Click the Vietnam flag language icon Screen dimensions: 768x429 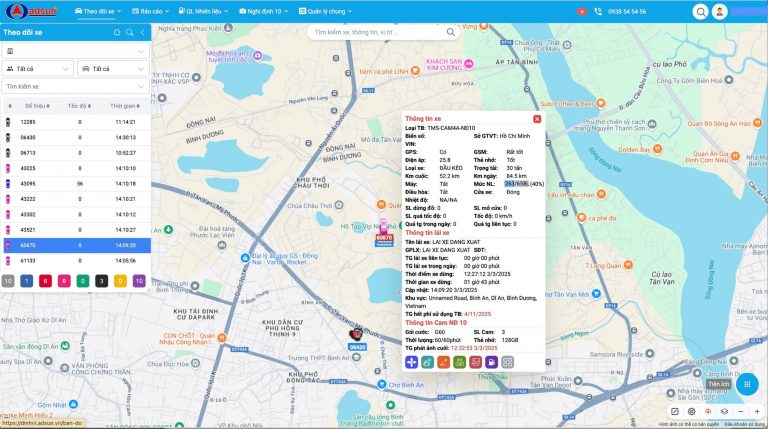(580, 11)
